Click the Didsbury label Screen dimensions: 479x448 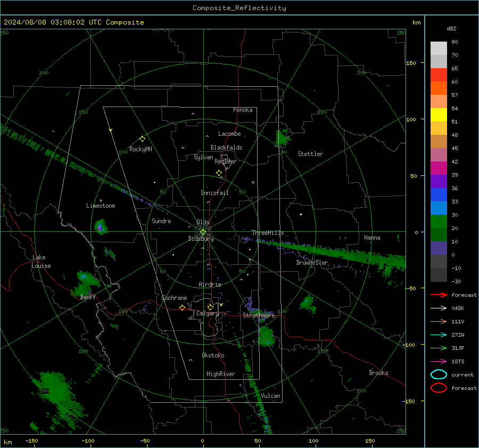(201, 239)
